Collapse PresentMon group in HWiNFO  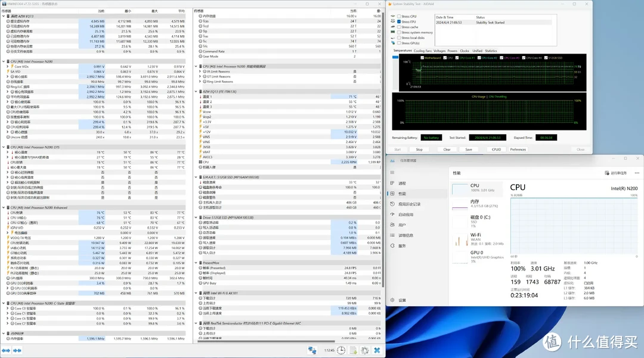196,263
